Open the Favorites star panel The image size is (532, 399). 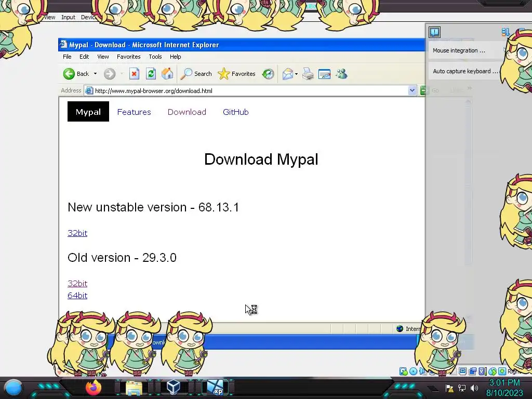tap(236, 74)
